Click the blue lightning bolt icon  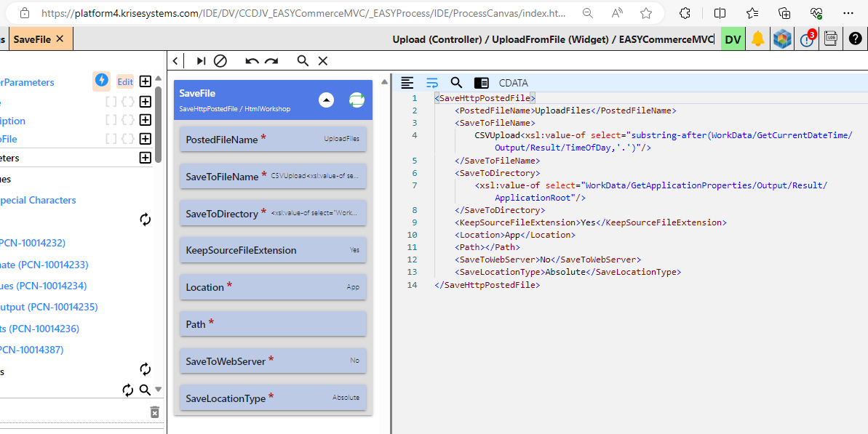pyautogui.click(x=101, y=81)
